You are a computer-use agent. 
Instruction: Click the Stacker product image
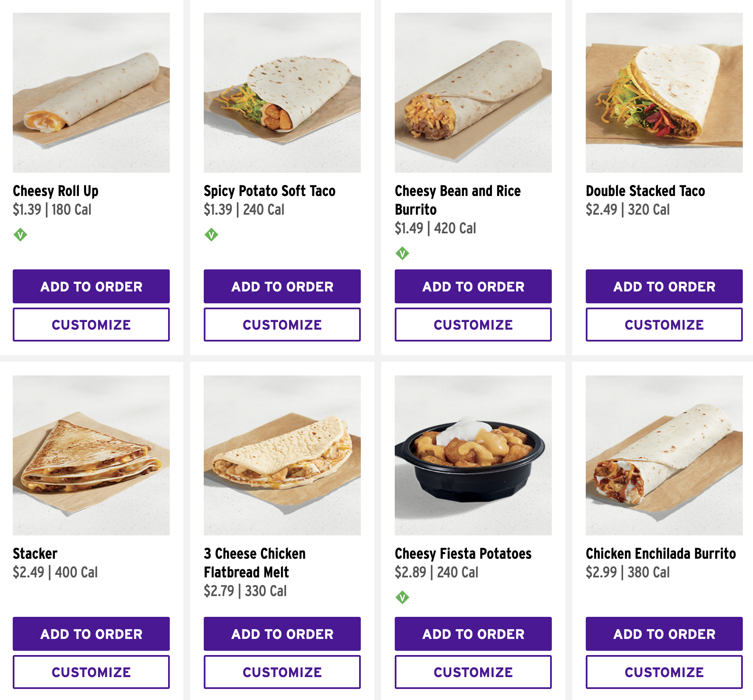point(91,454)
